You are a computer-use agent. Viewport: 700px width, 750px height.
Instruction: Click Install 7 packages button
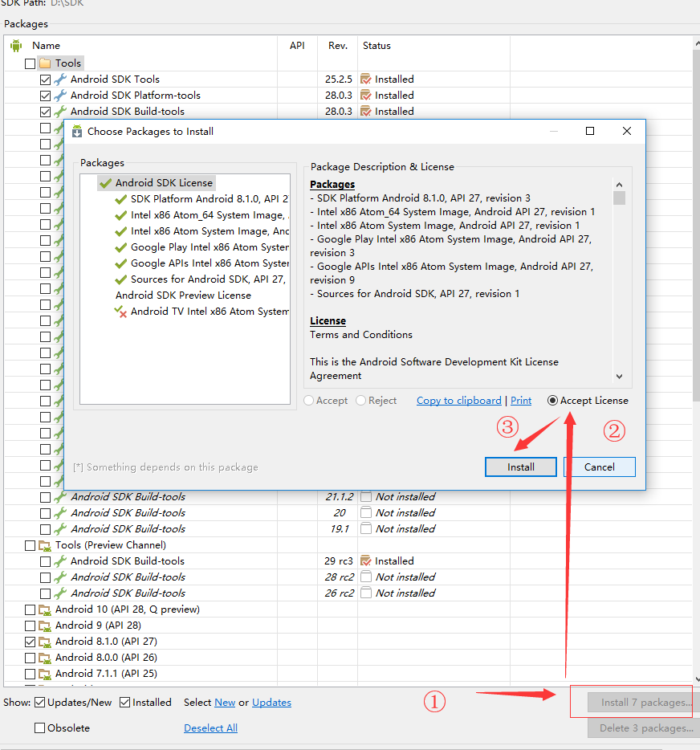click(x=643, y=702)
